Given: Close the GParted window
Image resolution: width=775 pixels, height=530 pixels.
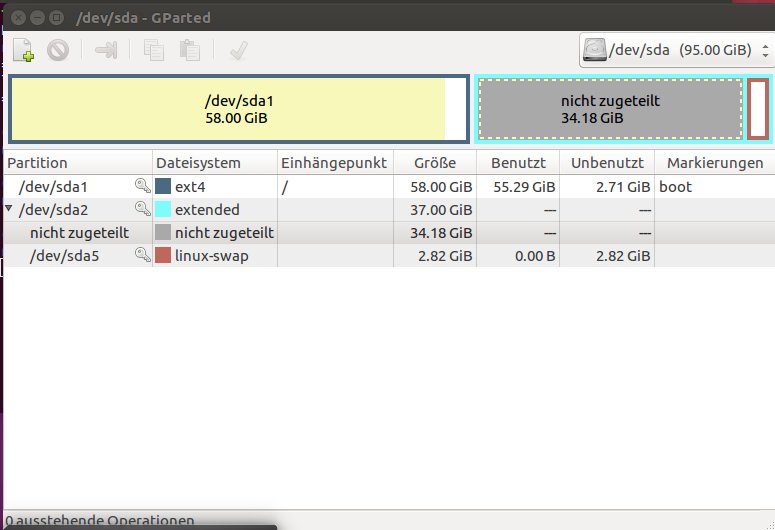Looking at the screenshot, I should click(x=18, y=18).
